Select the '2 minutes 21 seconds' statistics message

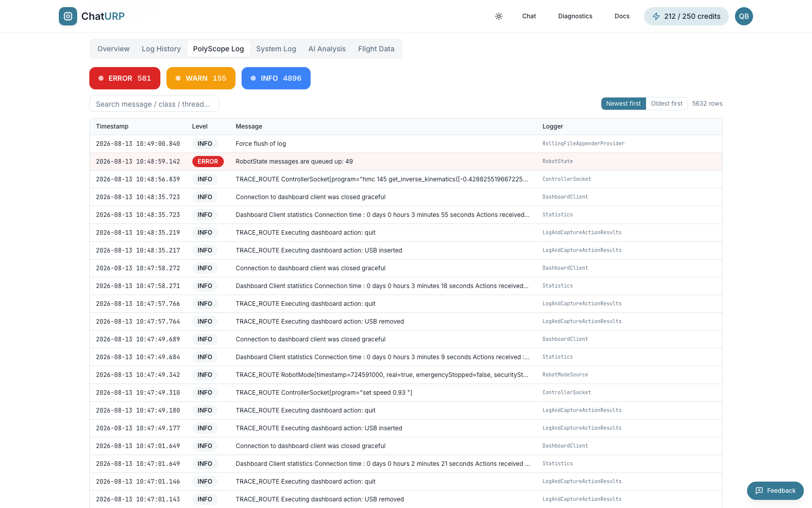click(383, 464)
